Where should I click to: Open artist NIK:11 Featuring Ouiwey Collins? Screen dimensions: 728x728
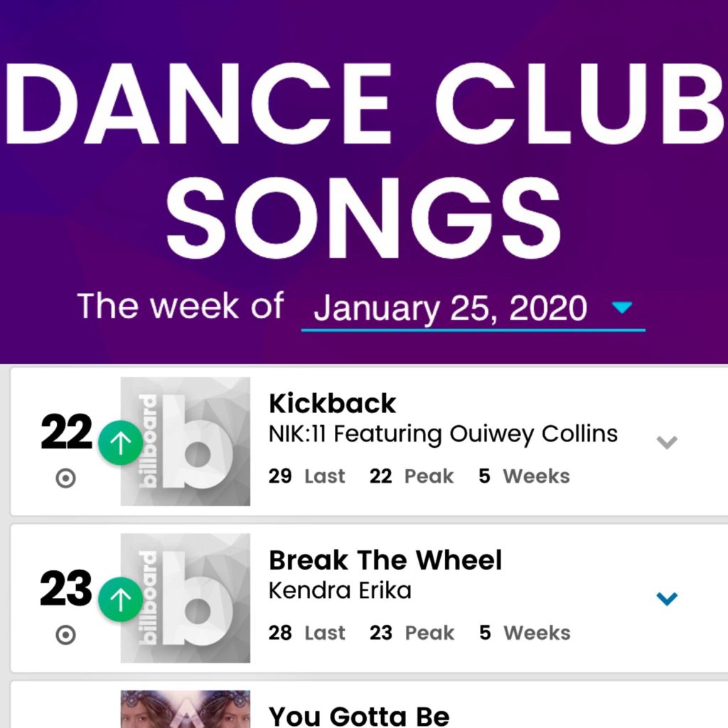443,434
